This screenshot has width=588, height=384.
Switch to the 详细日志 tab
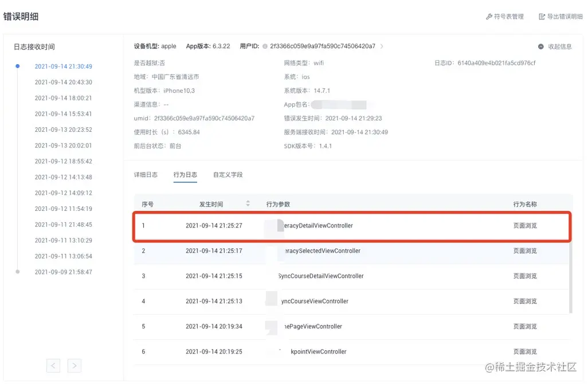[x=146, y=175]
